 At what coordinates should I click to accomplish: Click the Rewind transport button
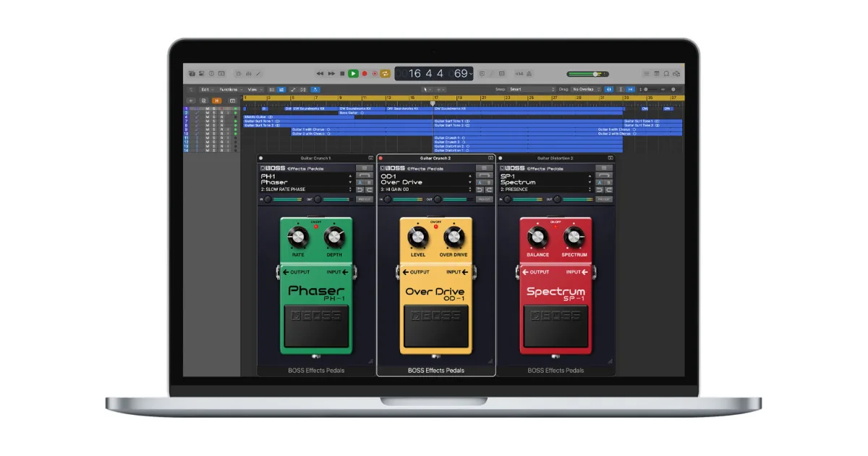(320, 74)
